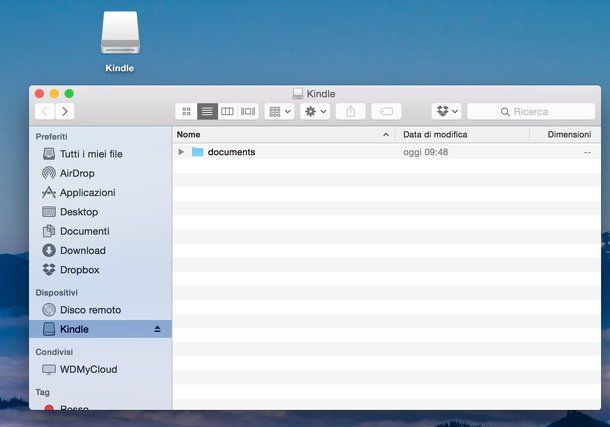Switch to column view
The height and width of the screenshot is (427, 610).
point(228,112)
